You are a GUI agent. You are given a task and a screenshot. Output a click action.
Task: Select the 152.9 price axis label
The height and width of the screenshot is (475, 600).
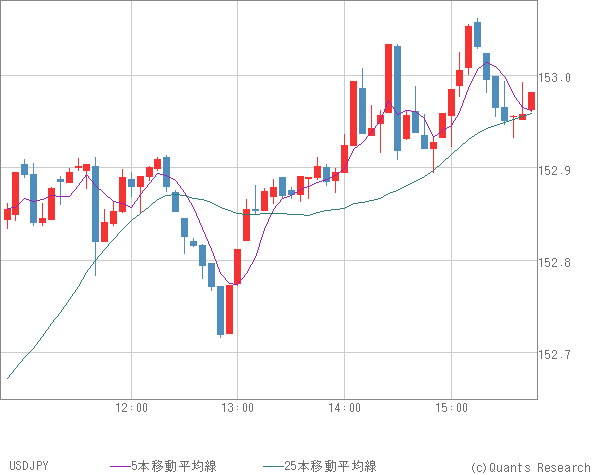tap(555, 171)
